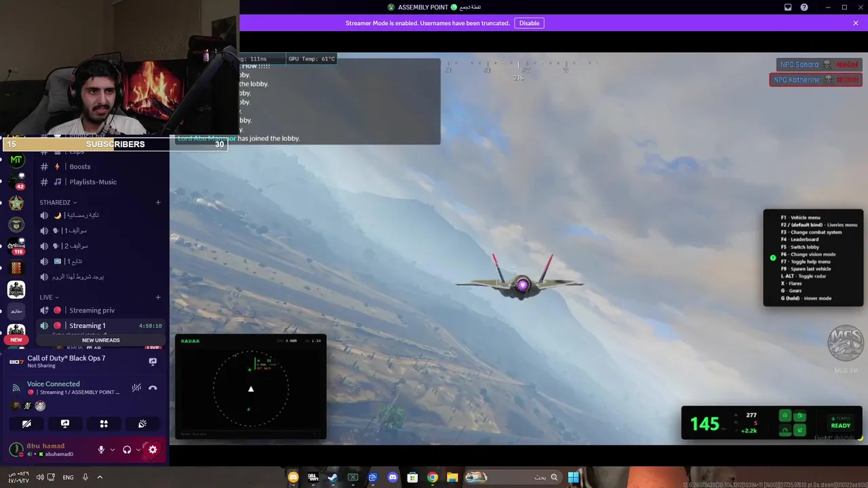Open soundboard from voice controls

pos(142,424)
